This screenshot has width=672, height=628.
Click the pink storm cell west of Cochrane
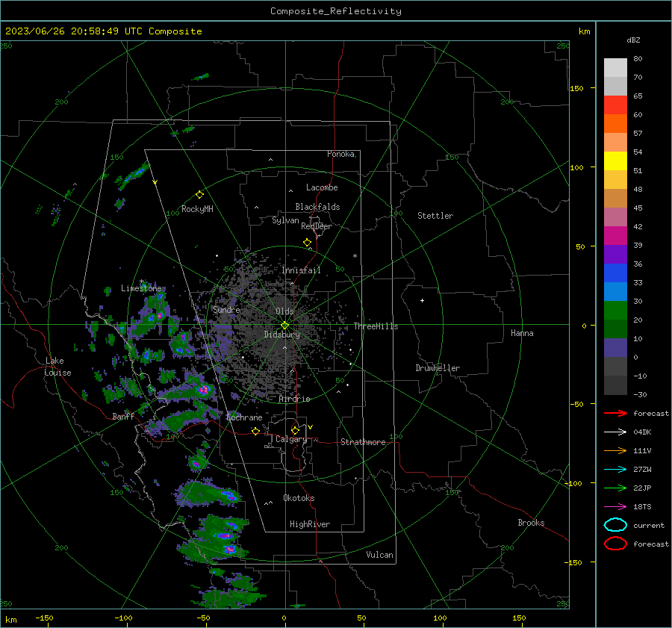coord(204,390)
